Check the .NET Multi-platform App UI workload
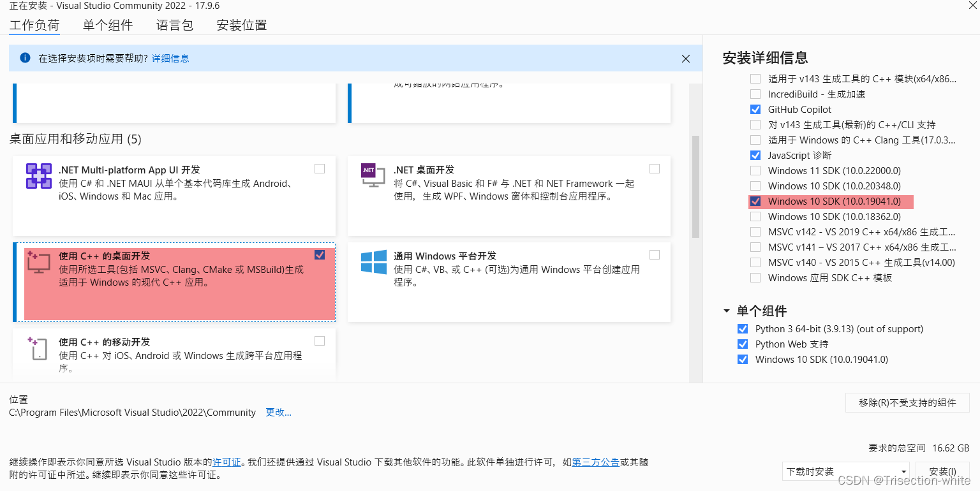 pyautogui.click(x=320, y=169)
